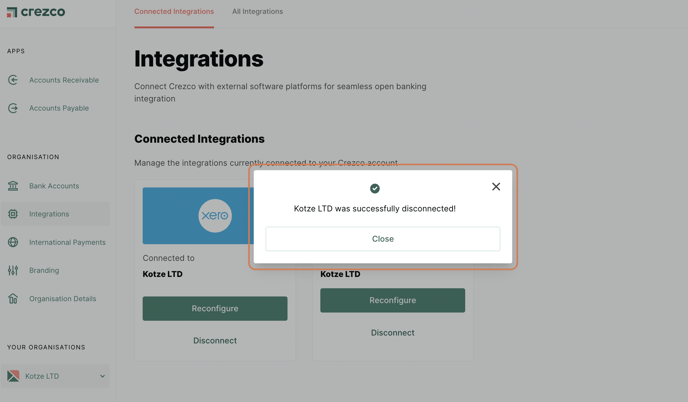This screenshot has width=688, height=402.
Task: Open Accounts Receivable in sidebar
Action: [x=64, y=80]
